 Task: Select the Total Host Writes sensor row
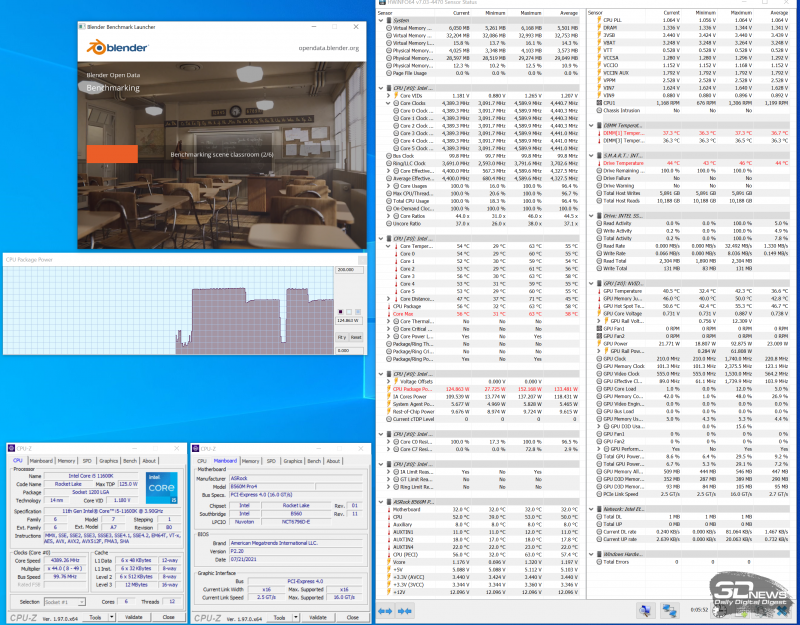[x=692, y=193]
